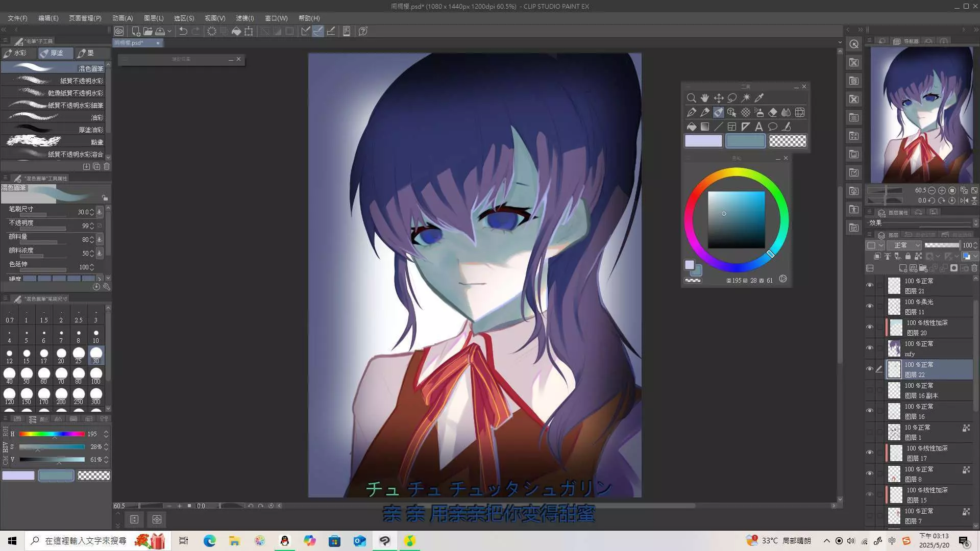Select the Hand move-canvas tool

coord(705,97)
